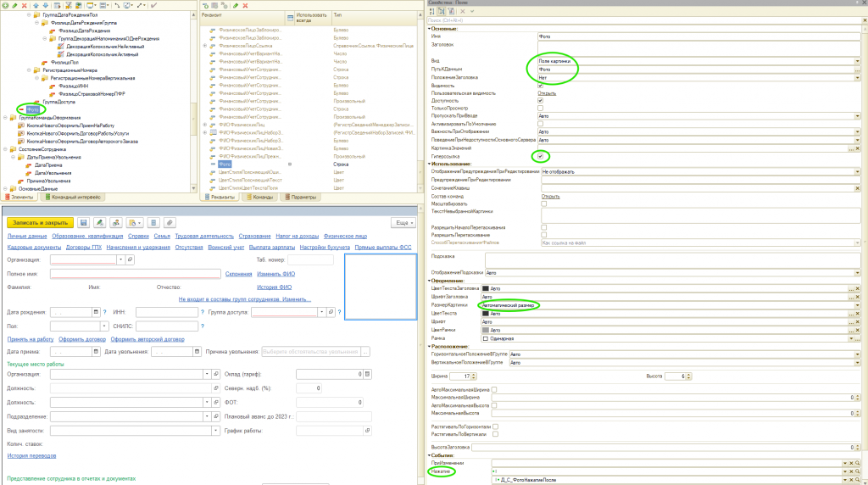Screen dimensions: 868x485
Task: Open the Пол dropdown in form preview
Action: coord(103,326)
